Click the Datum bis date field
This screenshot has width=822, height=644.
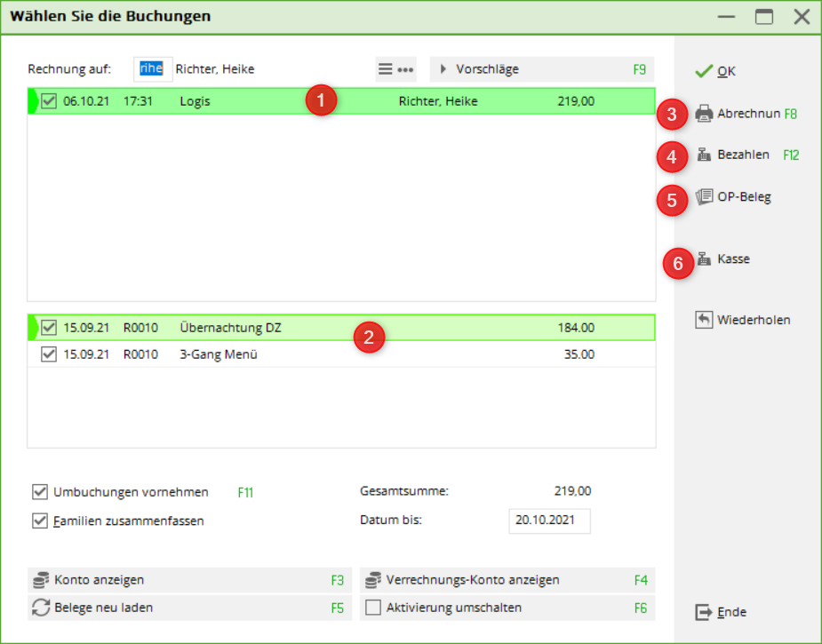point(549,521)
